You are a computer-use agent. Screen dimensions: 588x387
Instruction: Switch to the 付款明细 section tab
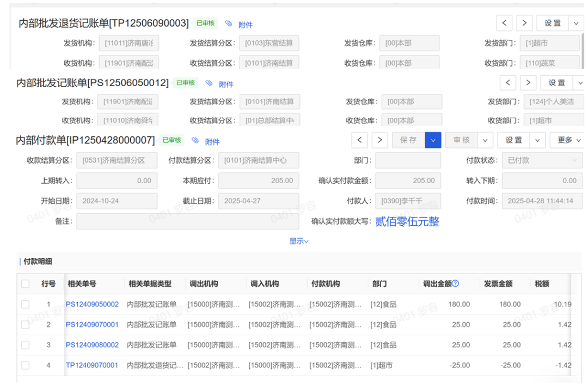pyautogui.click(x=39, y=261)
